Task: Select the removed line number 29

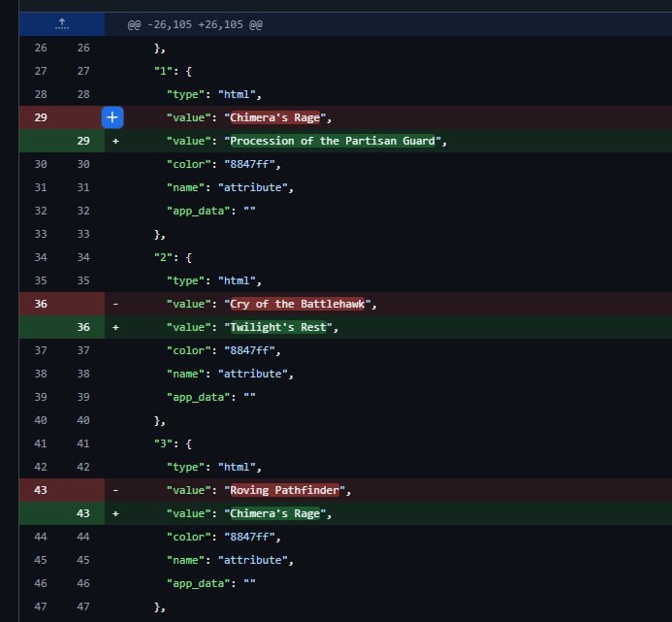Action: (x=40, y=117)
